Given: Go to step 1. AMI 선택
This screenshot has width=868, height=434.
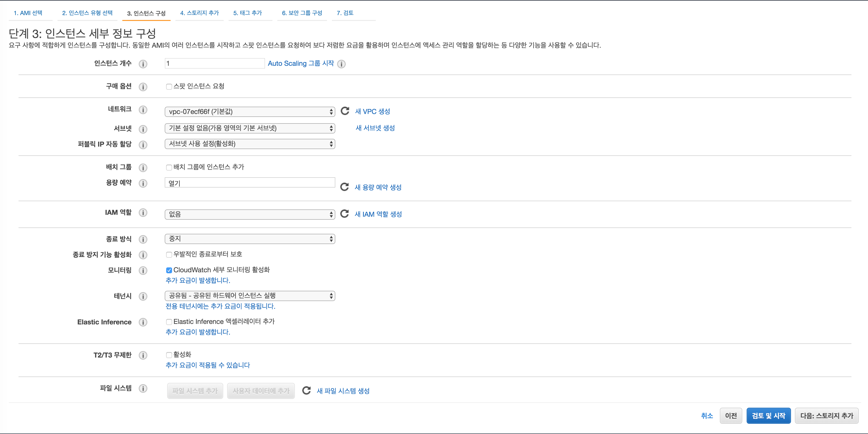Looking at the screenshot, I should click(28, 13).
